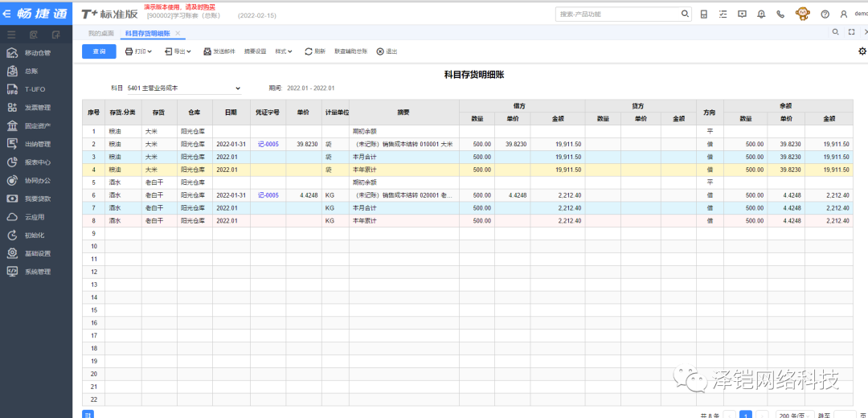The width and height of the screenshot is (868, 418).
Task: Click the phone support icon
Action: [780, 14]
